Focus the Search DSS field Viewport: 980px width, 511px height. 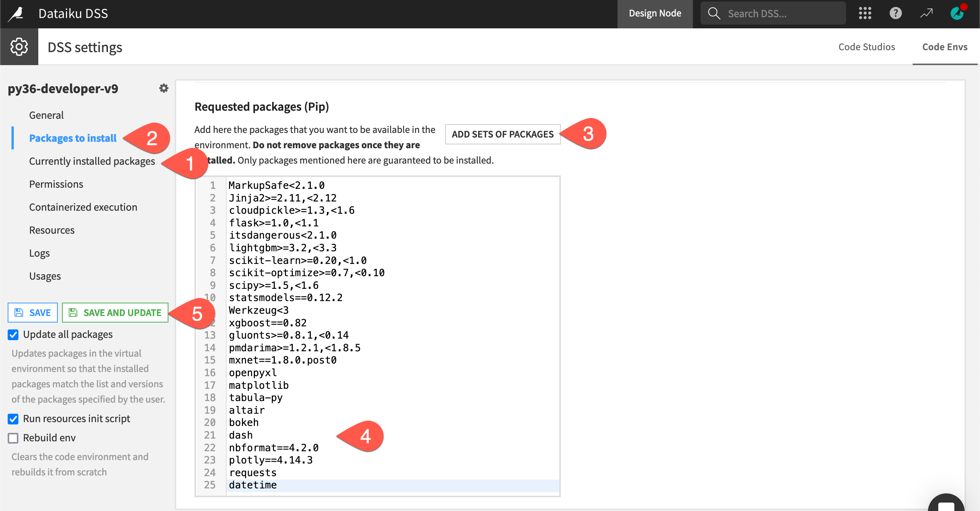773,13
